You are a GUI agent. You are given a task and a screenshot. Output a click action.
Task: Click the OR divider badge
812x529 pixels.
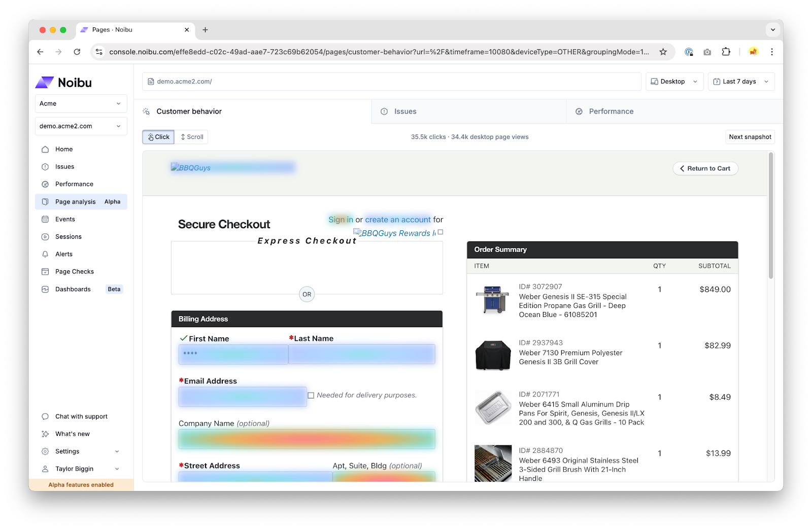tap(307, 294)
